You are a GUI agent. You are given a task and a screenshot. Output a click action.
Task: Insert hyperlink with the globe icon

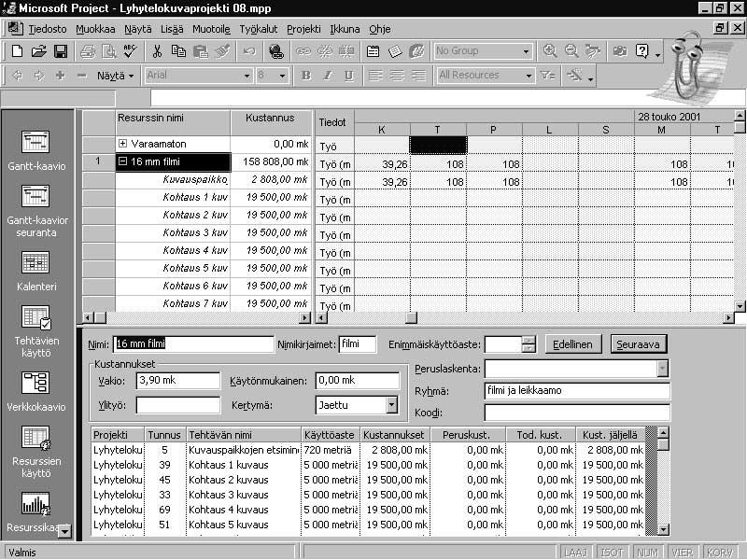coord(276,51)
